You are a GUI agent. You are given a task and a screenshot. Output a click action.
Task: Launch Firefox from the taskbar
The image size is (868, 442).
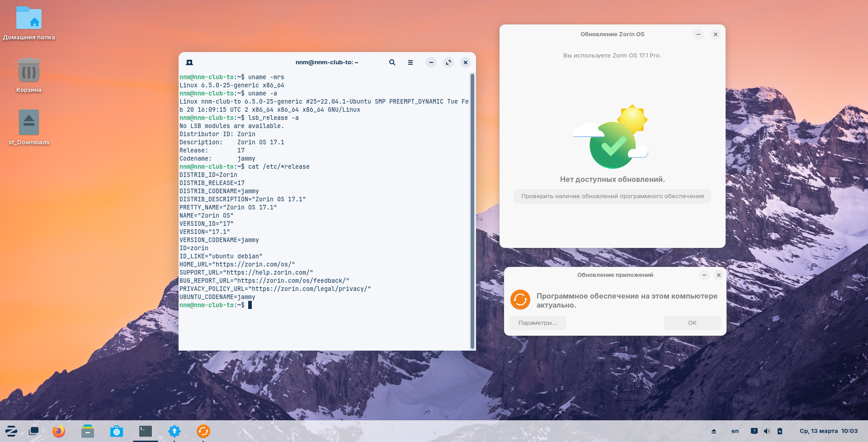[x=59, y=431]
